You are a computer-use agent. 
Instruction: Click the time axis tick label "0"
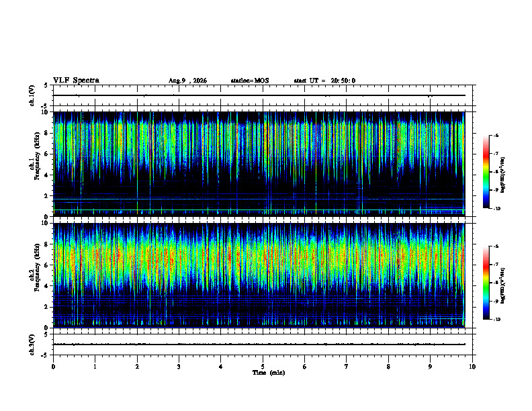point(53,367)
